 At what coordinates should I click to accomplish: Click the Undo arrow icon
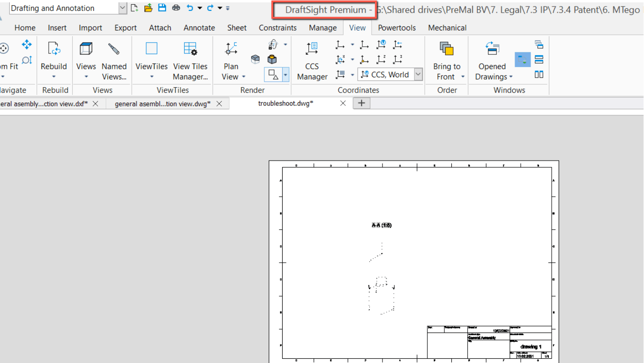point(190,8)
